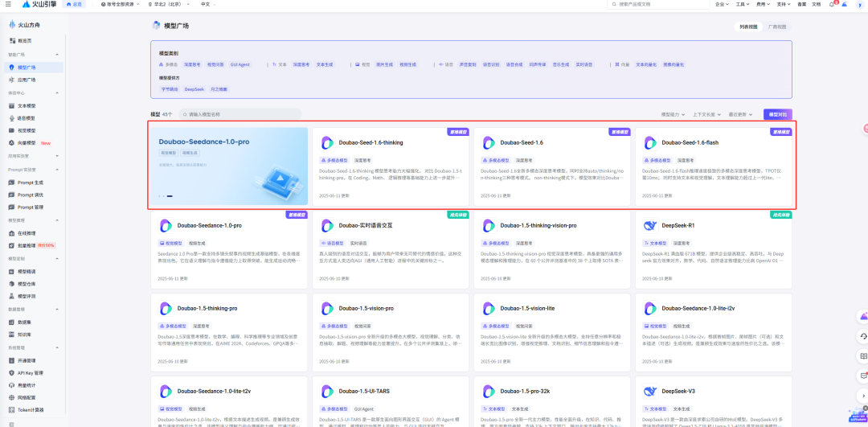This screenshot has width=868, height=427.
Task: Click the API Key 管理 shield icon
Action: [12, 373]
